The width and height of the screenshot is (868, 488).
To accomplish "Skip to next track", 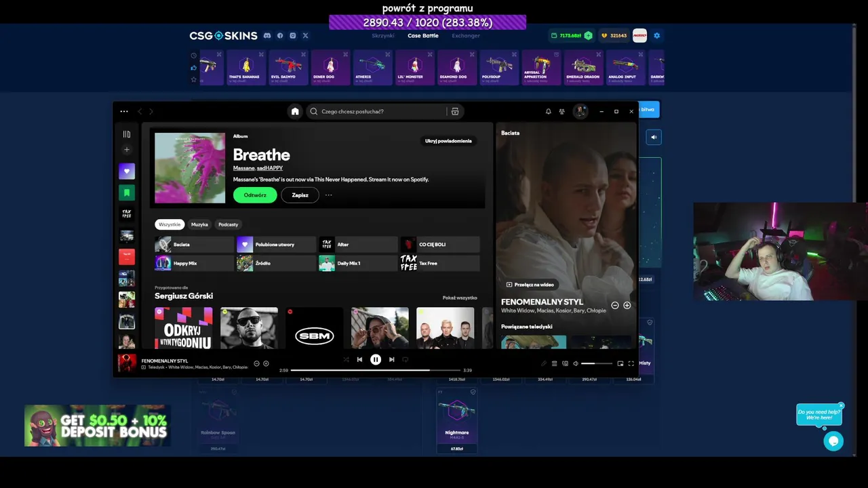I will [391, 360].
